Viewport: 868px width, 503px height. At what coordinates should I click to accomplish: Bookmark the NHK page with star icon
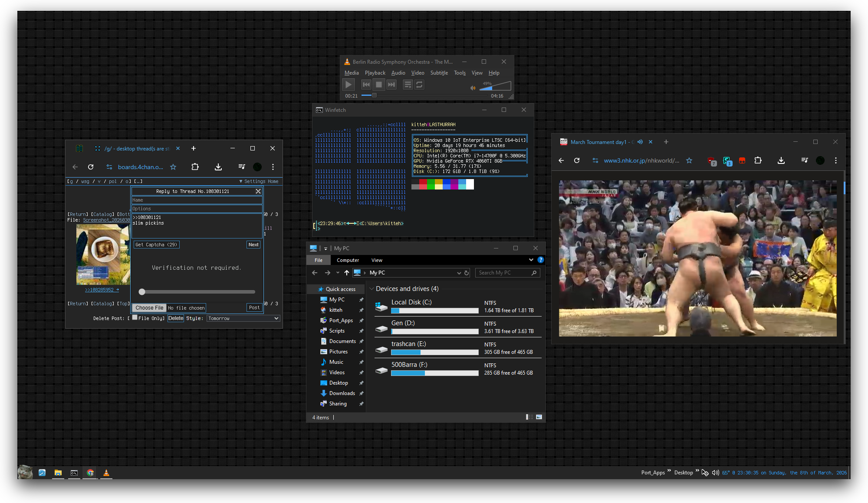689,160
